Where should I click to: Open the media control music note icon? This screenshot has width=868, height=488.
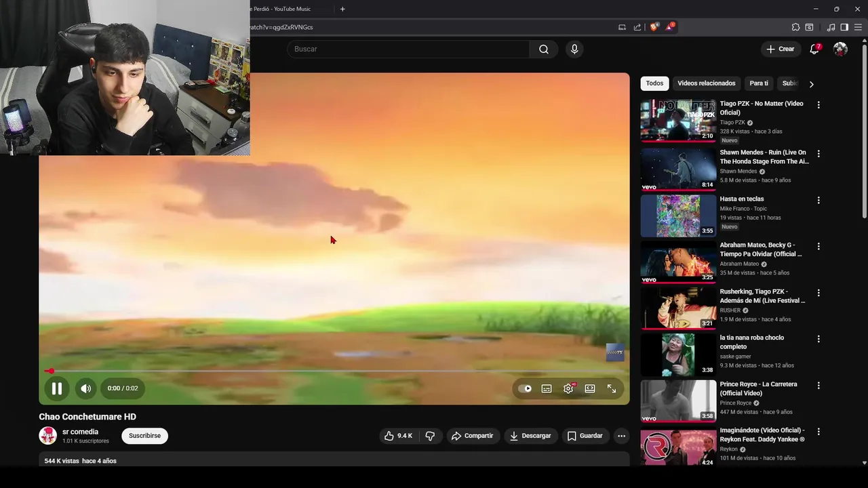tap(831, 27)
